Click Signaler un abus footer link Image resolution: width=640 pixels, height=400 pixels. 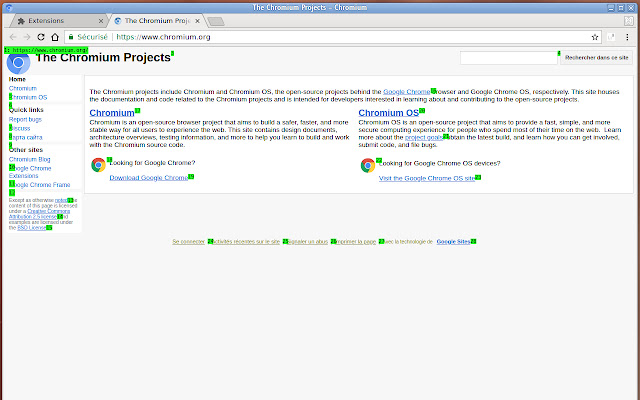tap(306, 242)
